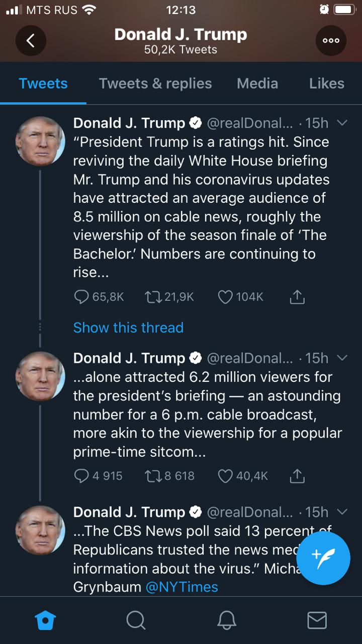
Task: Switch to the Tweets & replies tab
Action: (155, 84)
